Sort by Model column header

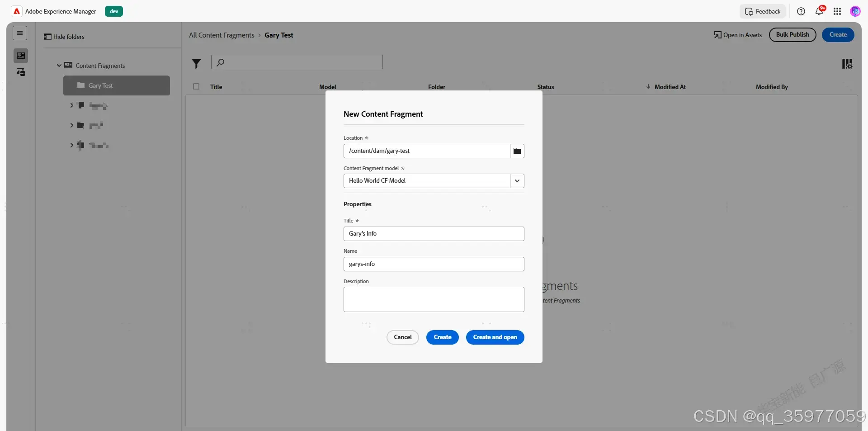[328, 87]
